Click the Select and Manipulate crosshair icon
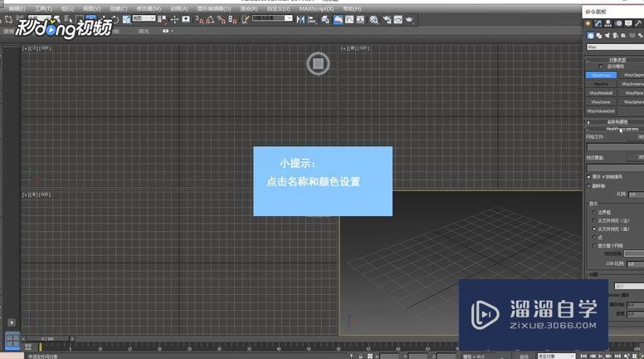Image resolution: width=644 pixels, height=359 pixels. click(x=174, y=19)
